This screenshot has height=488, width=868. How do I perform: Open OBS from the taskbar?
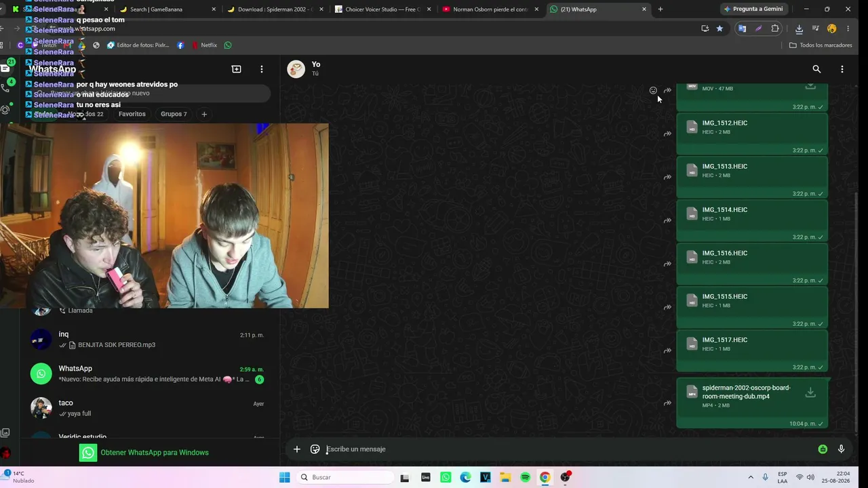tap(566, 477)
